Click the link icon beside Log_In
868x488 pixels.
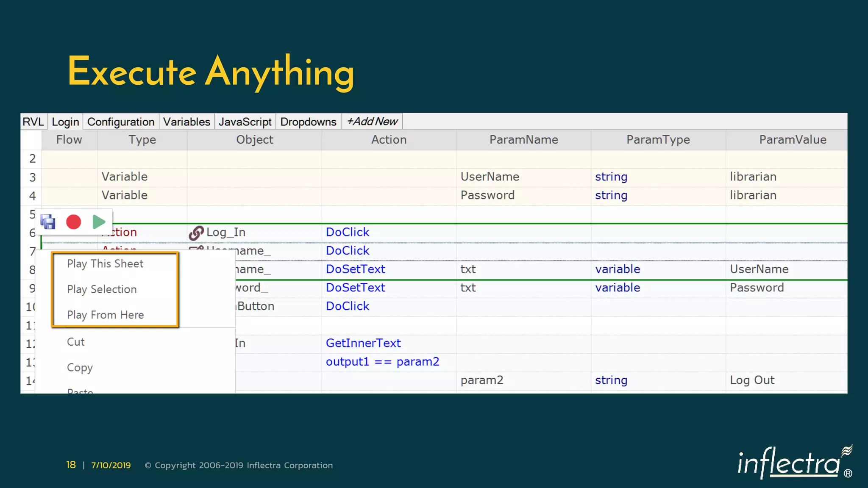(196, 233)
